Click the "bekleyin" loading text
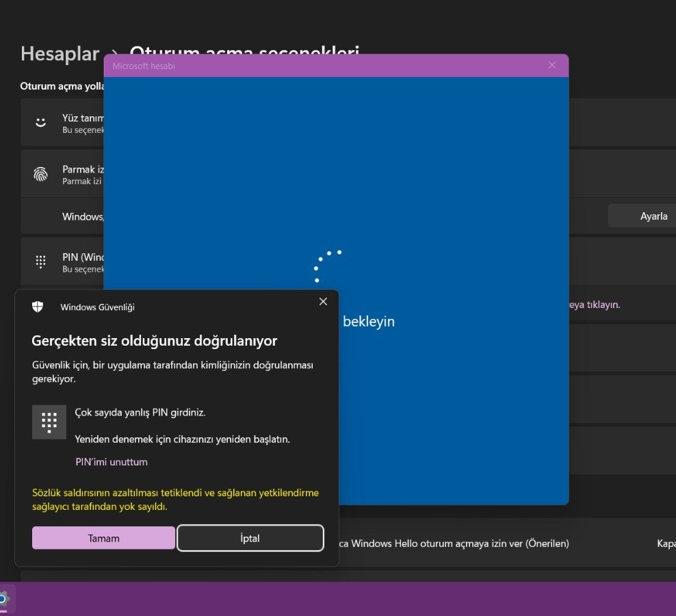 [x=369, y=322]
